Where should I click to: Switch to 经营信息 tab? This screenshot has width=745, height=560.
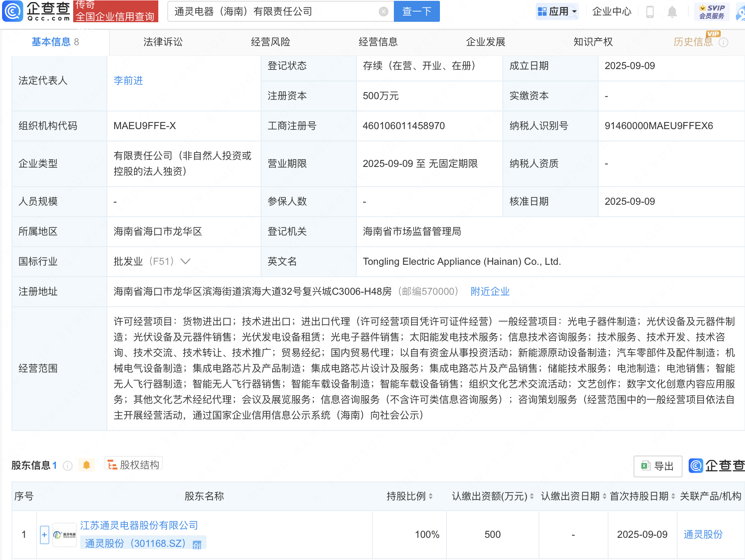tap(378, 42)
